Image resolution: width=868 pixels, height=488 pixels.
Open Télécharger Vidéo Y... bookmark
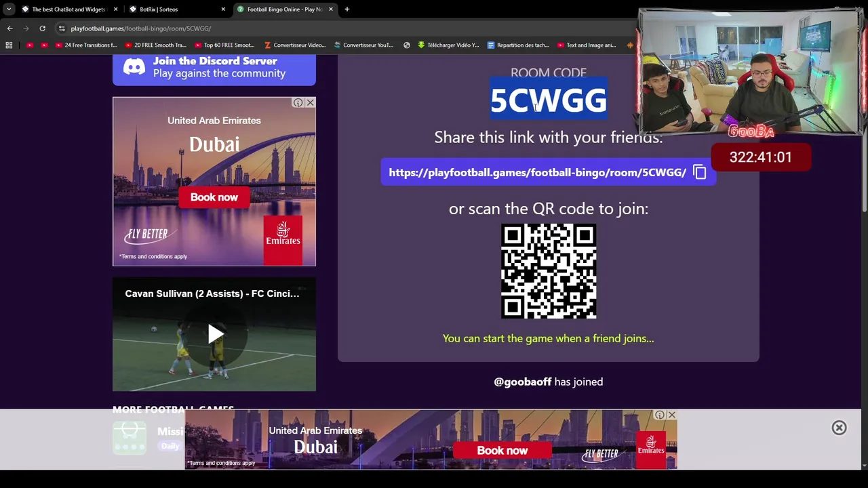click(448, 45)
